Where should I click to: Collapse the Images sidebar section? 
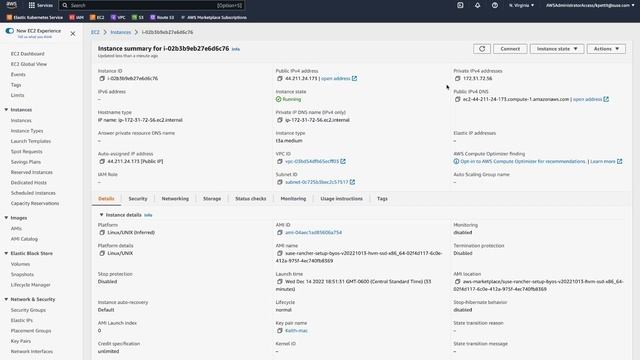6,218
